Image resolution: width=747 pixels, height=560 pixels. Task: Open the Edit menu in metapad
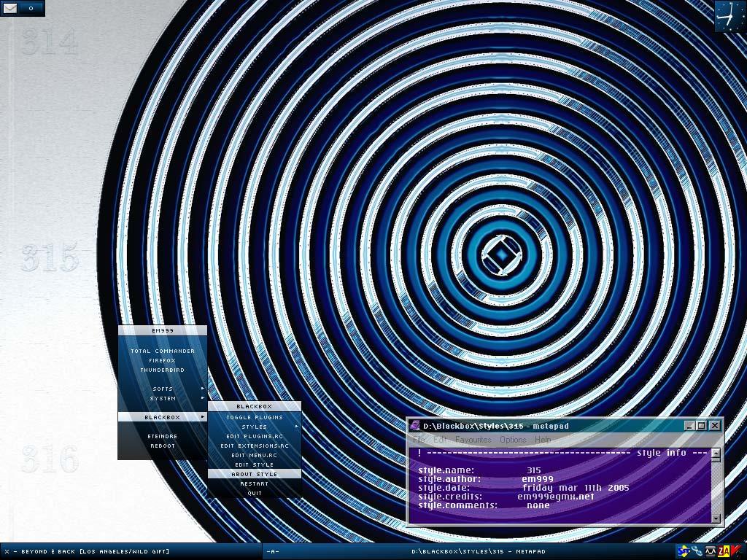click(440, 440)
